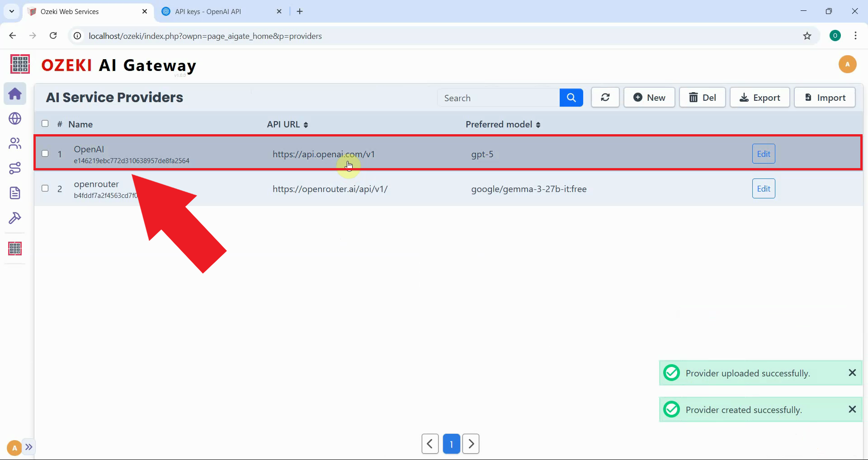Bookmark this page with star icon
The image size is (868, 460).
(x=807, y=36)
